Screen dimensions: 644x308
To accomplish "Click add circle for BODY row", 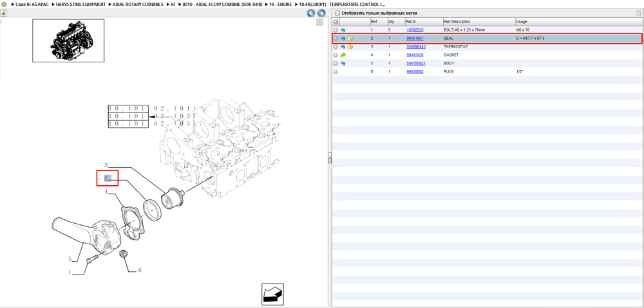I will tap(336, 64).
